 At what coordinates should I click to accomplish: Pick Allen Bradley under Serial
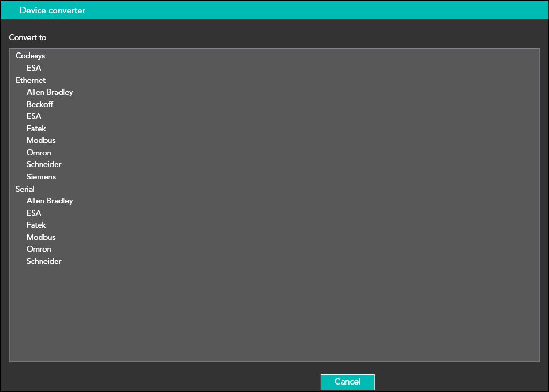tap(50, 201)
